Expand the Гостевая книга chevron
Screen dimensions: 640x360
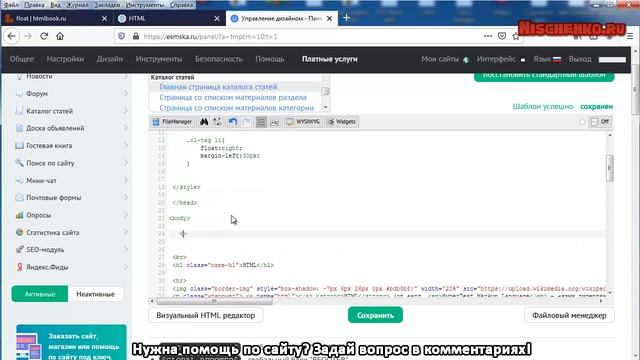pos(125,145)
